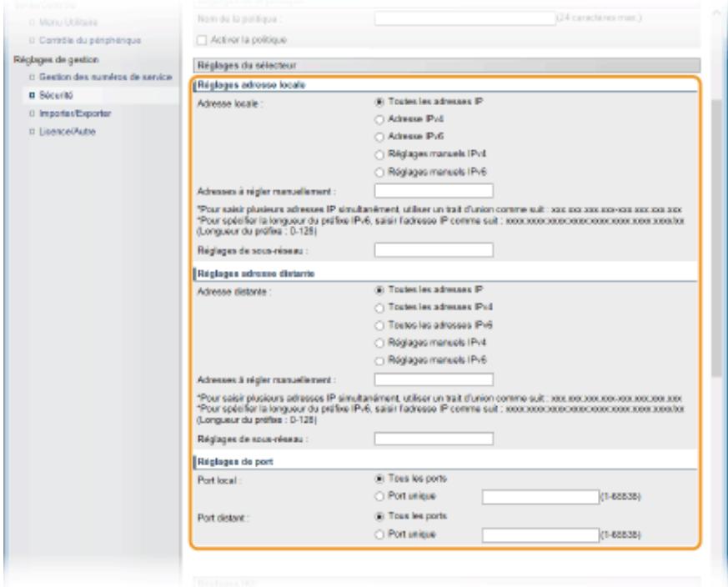Screen dimensions: 728x587
Task: Click remote Réglages de sous-réseau field
Action: 434,439
